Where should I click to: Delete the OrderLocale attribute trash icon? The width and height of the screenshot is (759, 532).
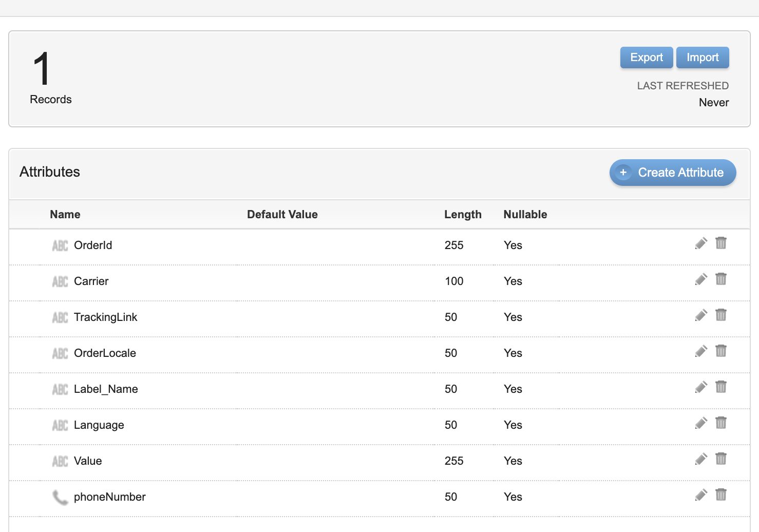click(721, 351)
